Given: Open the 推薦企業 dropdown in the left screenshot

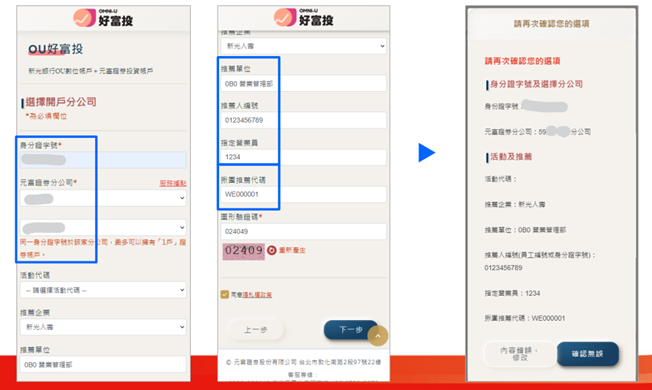Looking at the screenshot, I should [x=103, y=327].
